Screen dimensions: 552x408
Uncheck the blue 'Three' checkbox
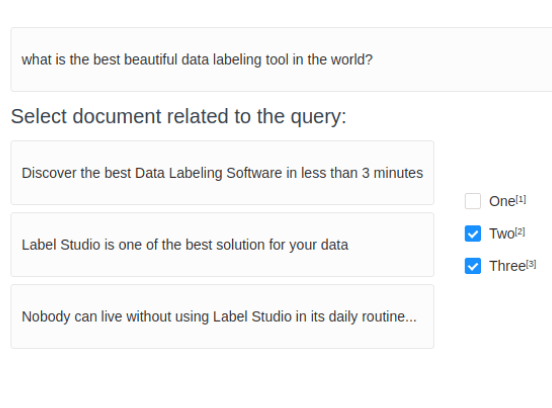pyautogui.click(x=472, y=266)
